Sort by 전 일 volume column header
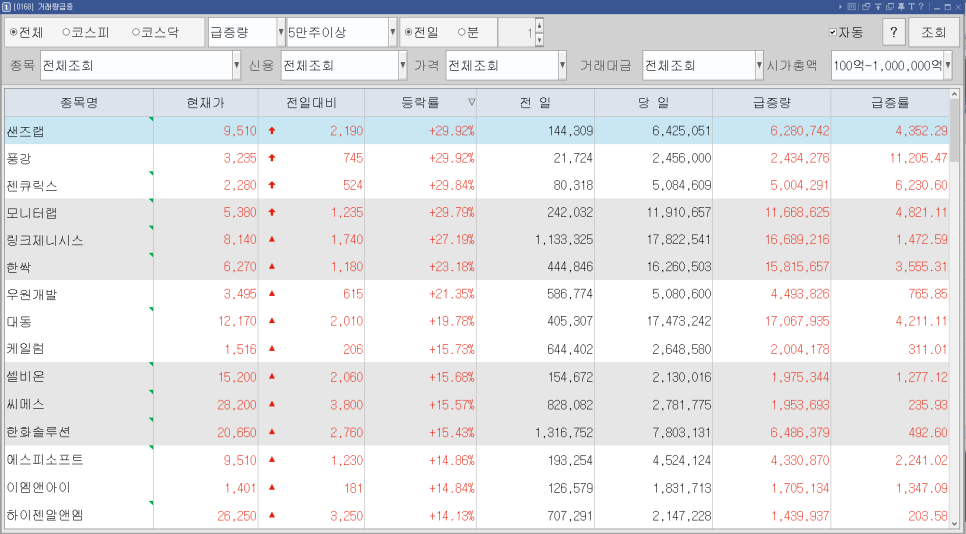966x534 pixels. click(x=535, y=102)
